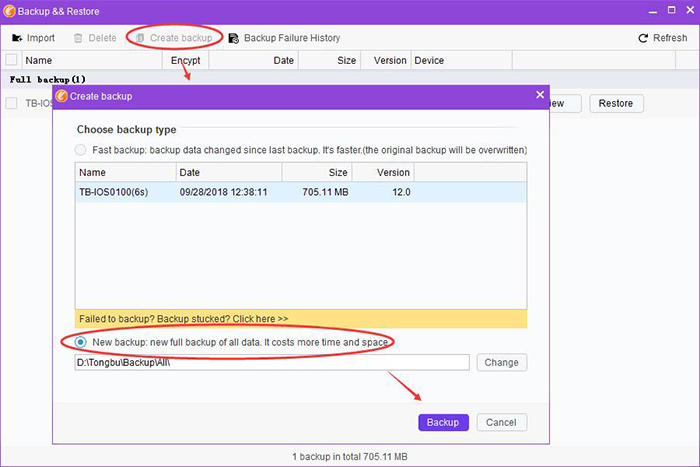This screenshot has height=467, width=700.
Task: Cancel the Create backup dialog
Action: tap(501, 422)
